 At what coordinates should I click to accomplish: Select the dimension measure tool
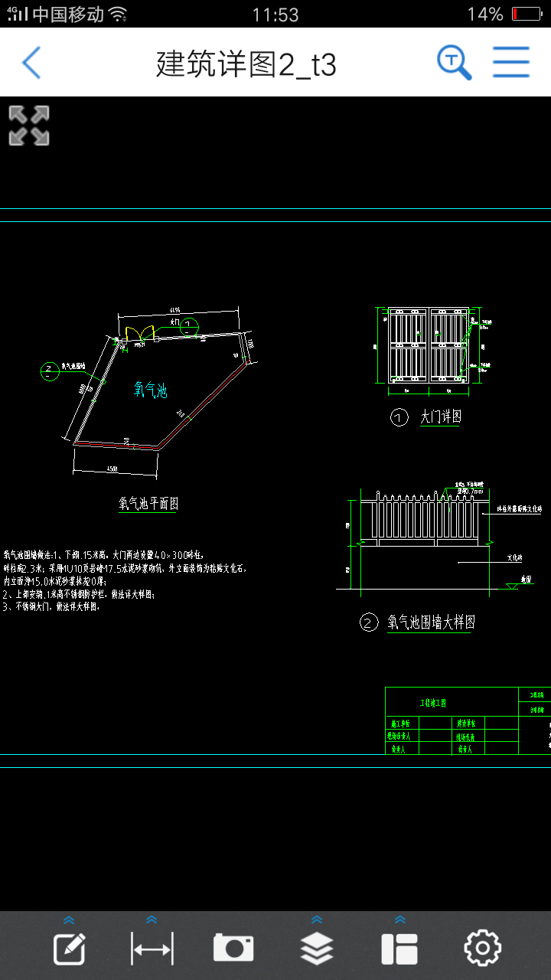pyautogui.click(x=152, y=949)
